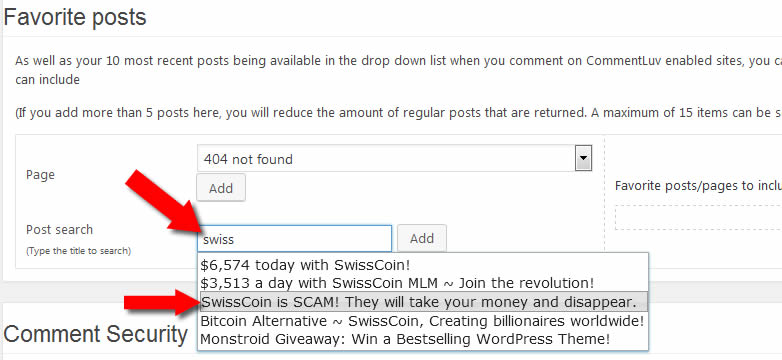Open the Page dropdown arrow button

click(583, 159)
